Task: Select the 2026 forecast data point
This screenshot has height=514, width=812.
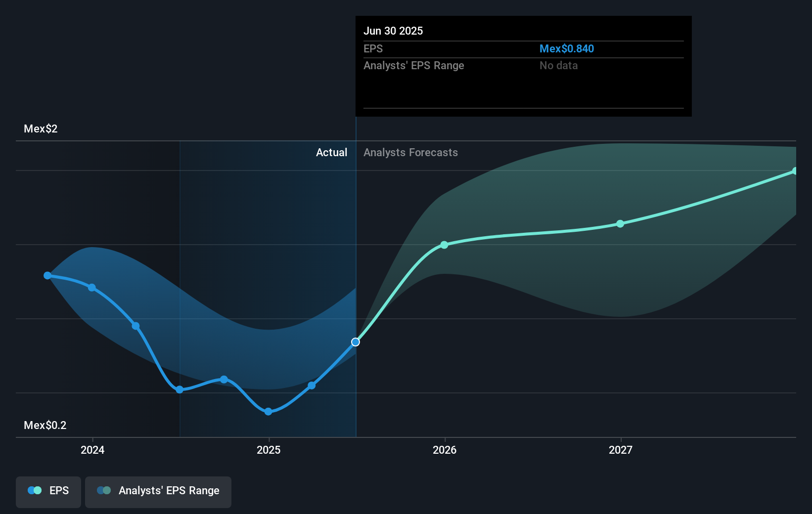Action: pyautogui.click(x=444, y=244)
